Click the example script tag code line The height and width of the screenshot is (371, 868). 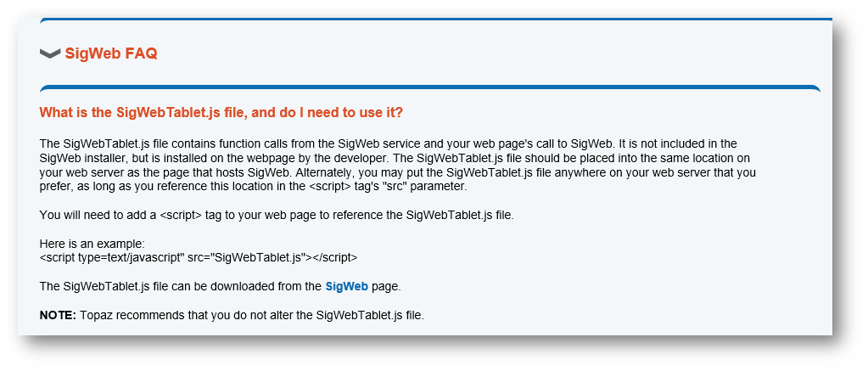point(198,257)
